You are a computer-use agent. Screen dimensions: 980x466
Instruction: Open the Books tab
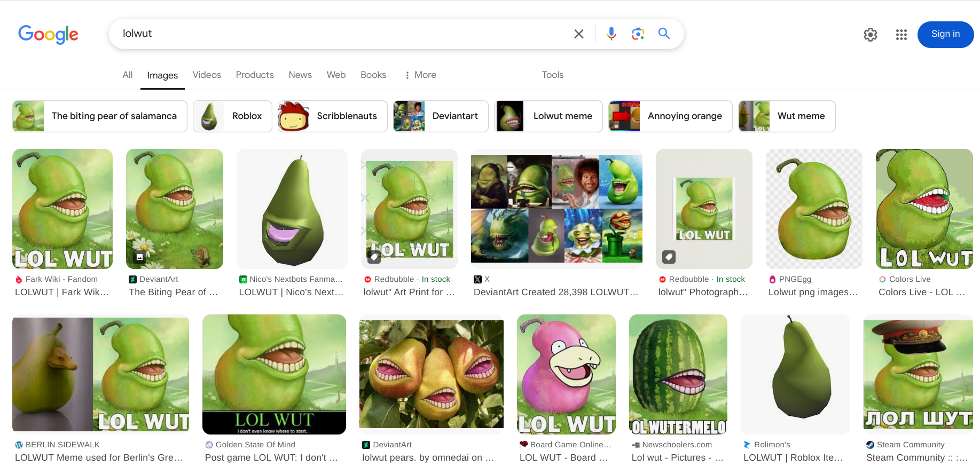373,75
